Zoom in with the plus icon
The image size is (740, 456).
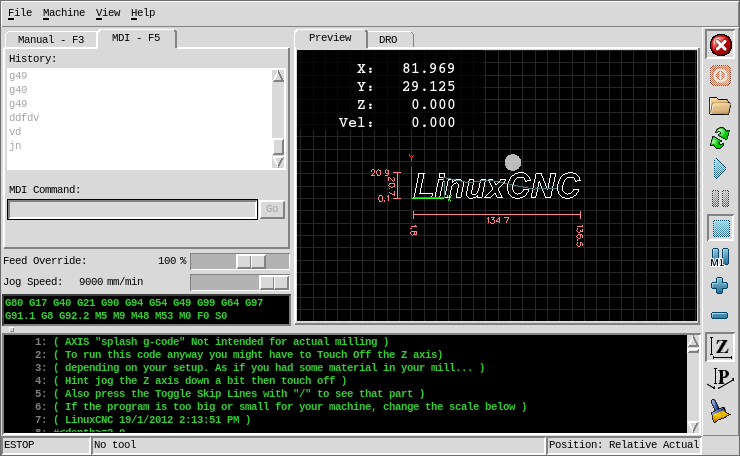click(720, 286)
